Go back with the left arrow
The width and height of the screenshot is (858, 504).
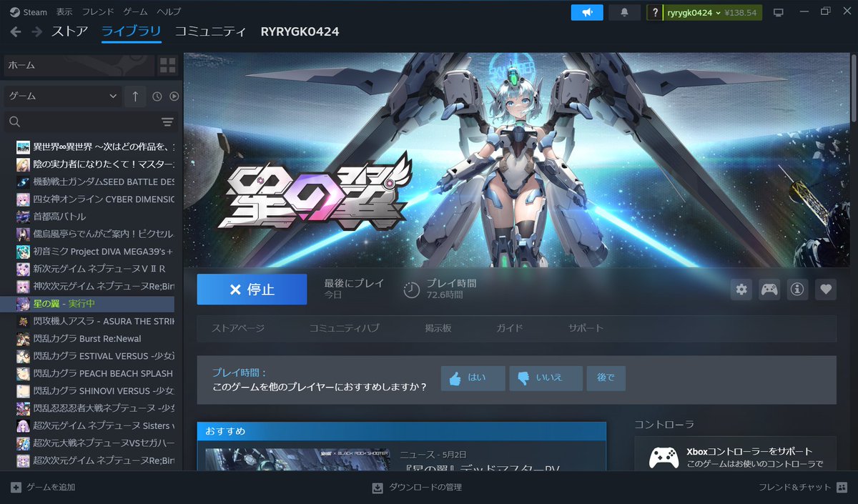click(16, 31)
